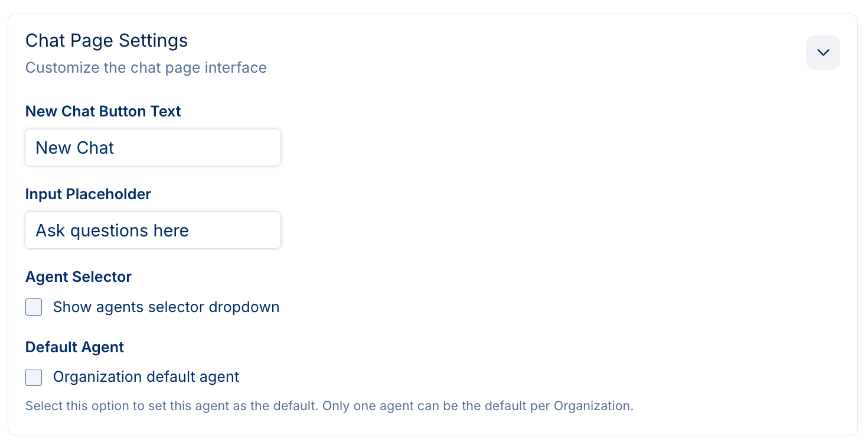Click the "Customize the chat page interface" subtitle
This screenshot has height=448, width=868.
pyautogui.click(x=146, y=67)
